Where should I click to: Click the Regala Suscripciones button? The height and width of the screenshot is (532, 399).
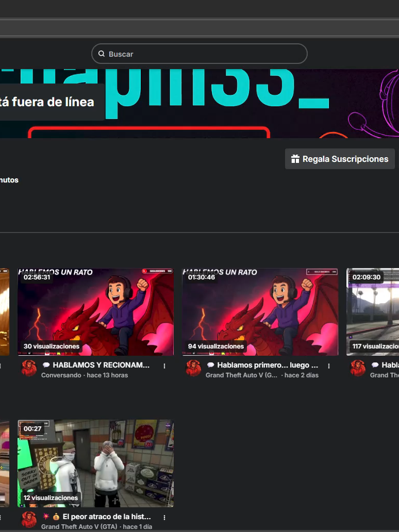[x=340, y=159]
